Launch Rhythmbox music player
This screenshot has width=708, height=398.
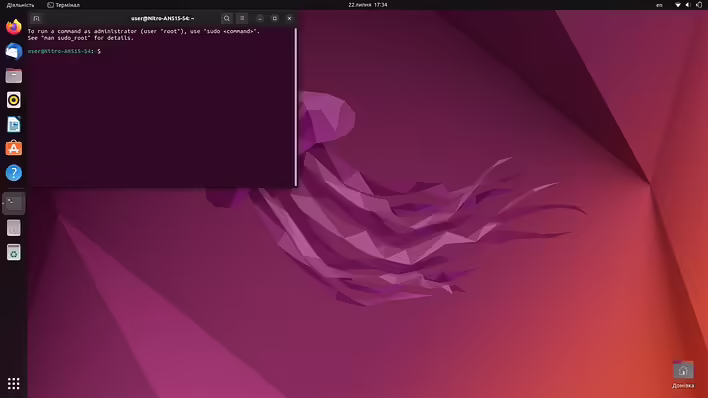14,100
